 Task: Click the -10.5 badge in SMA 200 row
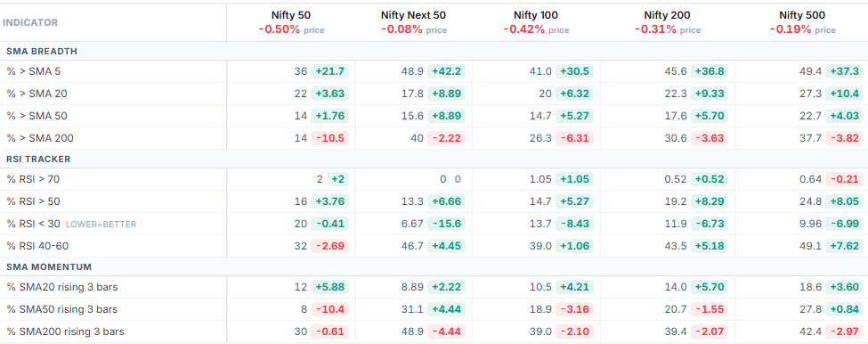pos(330,138)
